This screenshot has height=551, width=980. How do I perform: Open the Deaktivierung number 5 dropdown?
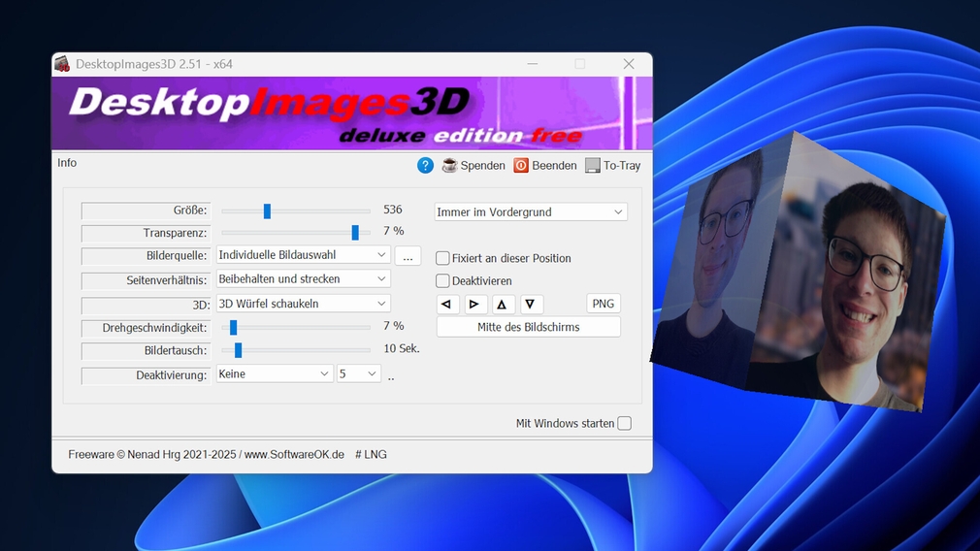(359, 373)
